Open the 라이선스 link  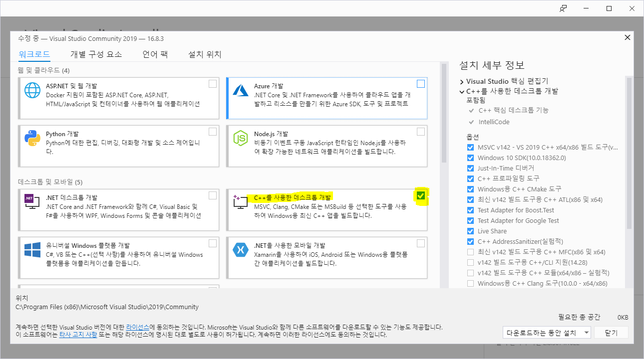coord(137,327)
